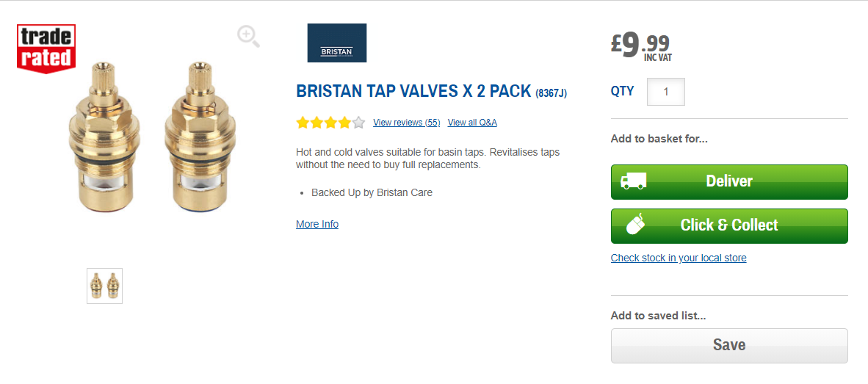The width and height of the screenshot is (868, 384).
Task: Focus the QTY quantity input box
Action: [x=665, y=92]
